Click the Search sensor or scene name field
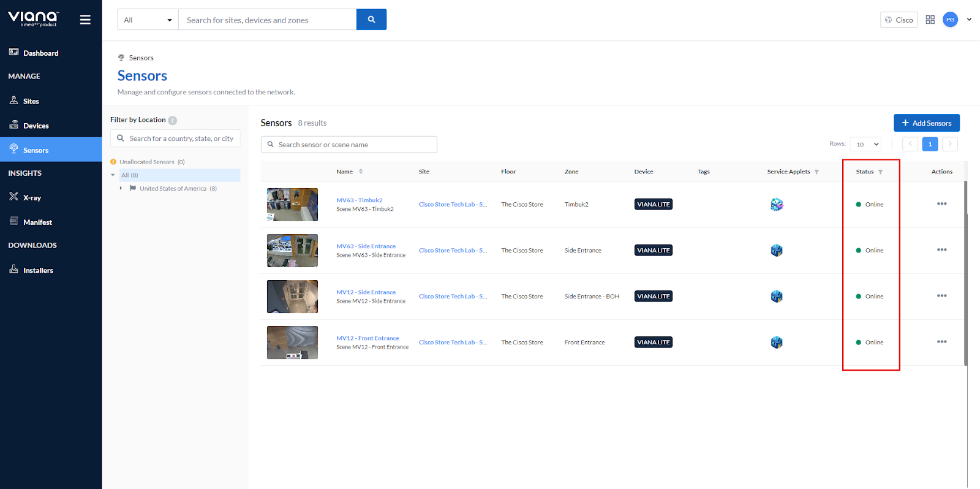This screenshot has height=489, width=980. 349,145
